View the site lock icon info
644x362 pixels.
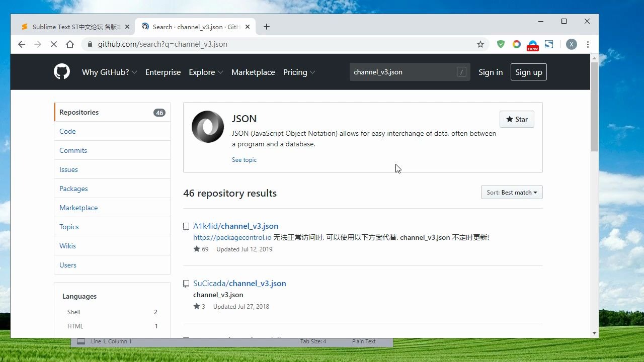coord(90,44)
